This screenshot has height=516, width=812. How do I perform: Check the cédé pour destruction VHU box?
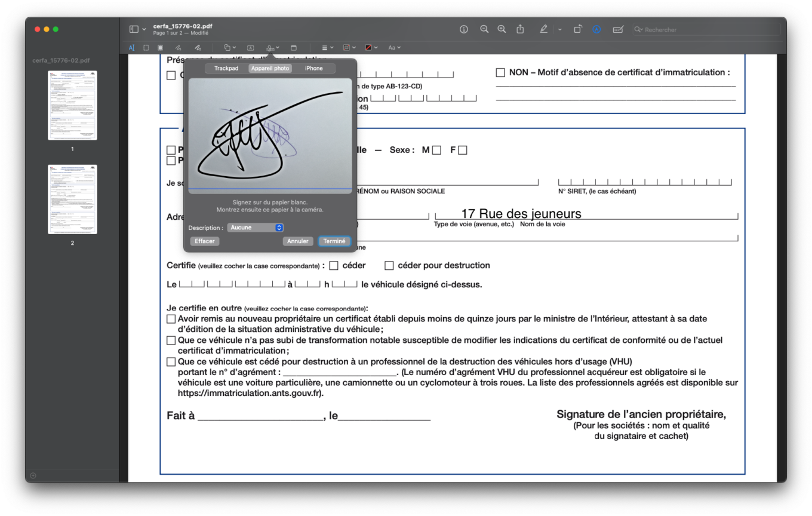click(x=171, y=362)
